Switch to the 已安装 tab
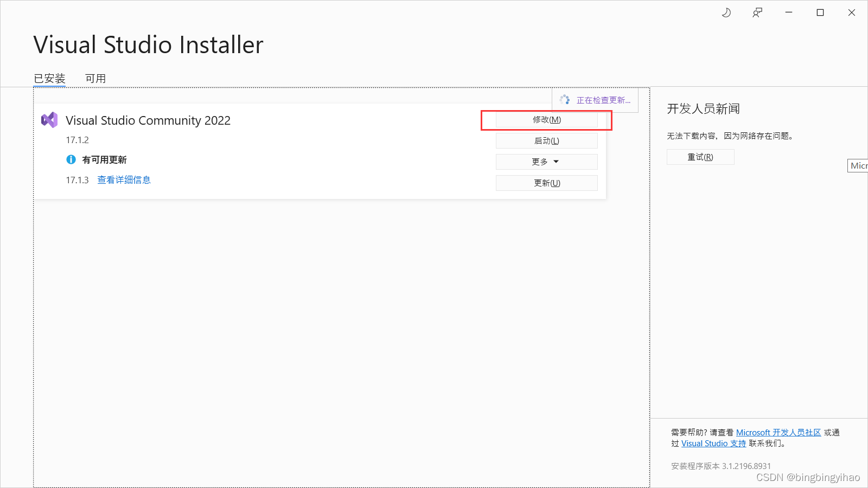 pos(49,79)
